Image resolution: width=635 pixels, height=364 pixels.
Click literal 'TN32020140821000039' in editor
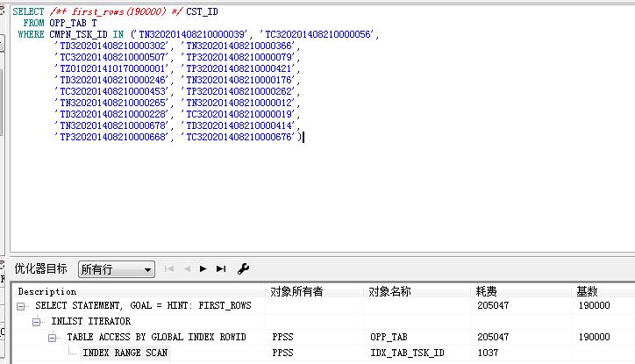191,34
